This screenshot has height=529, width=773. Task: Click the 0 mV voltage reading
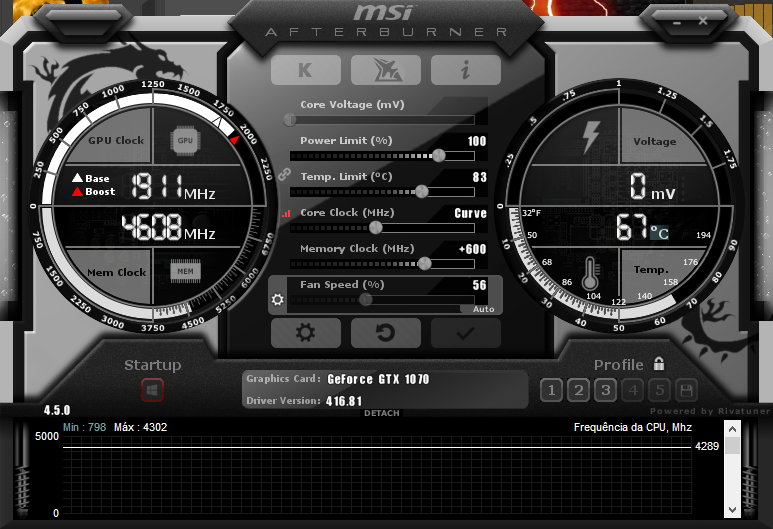(x=653, y=187)
